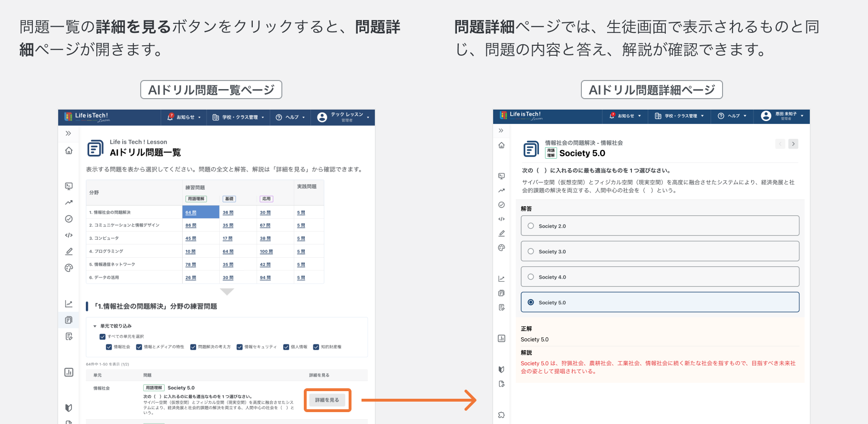The width and height of the screenshot is (868, 424).
Task: Open 42 問 link for 情報通信ネットワーク
Action: tap(265, 264)
